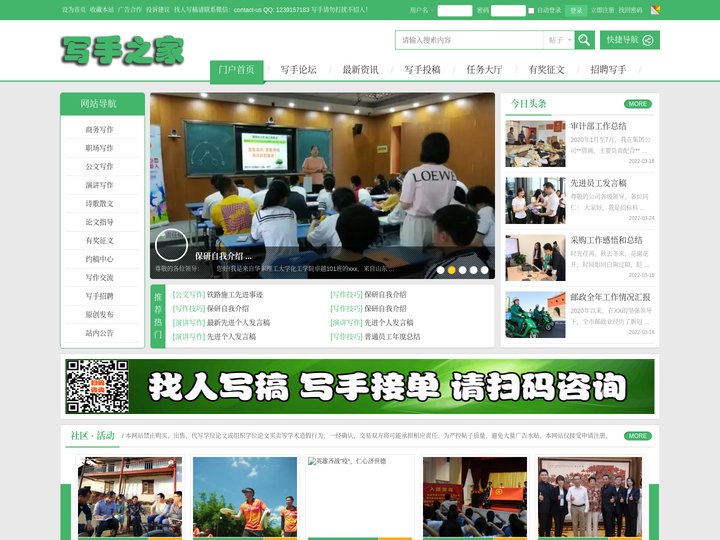Select 职场写作 in site navigation

point(100,148)
